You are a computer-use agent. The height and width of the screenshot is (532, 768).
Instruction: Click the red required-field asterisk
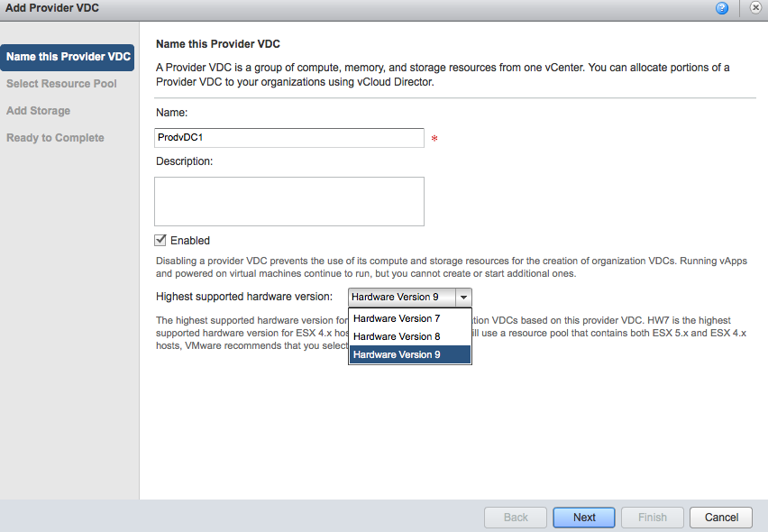pyautogui.click(x=434, y=139)
